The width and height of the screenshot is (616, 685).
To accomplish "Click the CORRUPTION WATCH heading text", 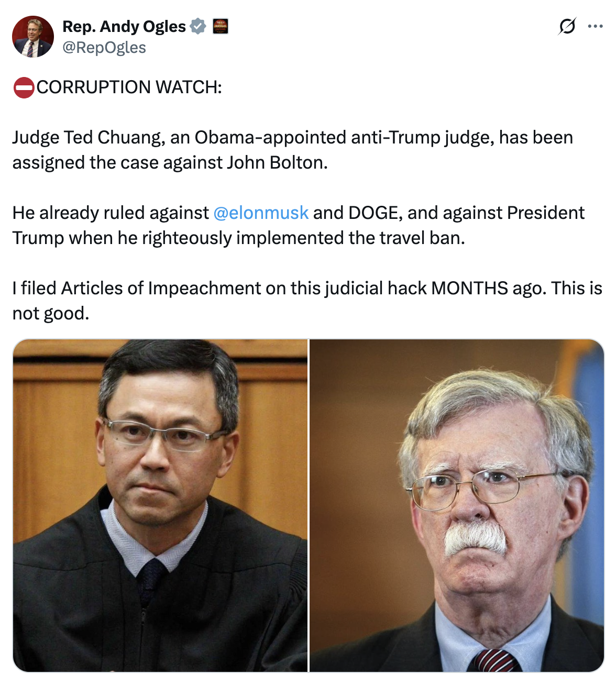I will coord(129,87).
